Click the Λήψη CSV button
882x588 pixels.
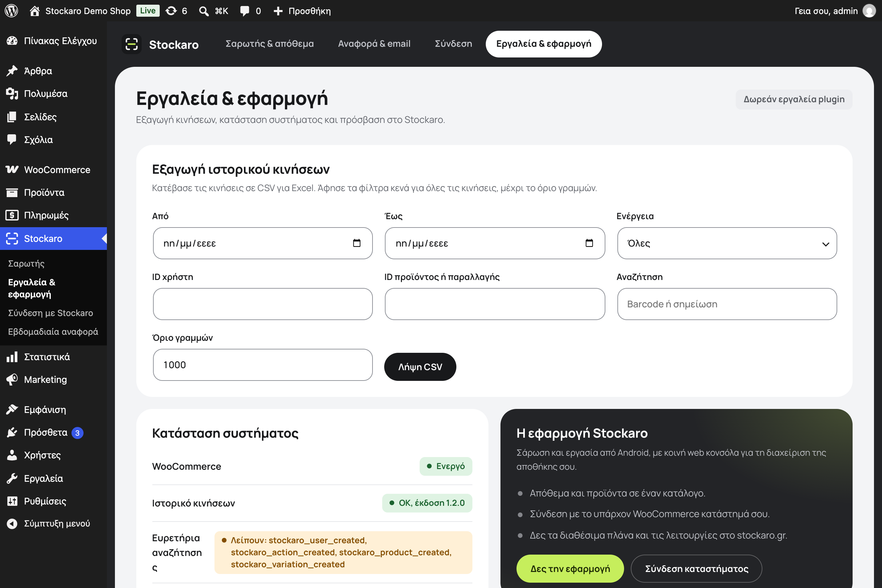click(x=420, y=367)
